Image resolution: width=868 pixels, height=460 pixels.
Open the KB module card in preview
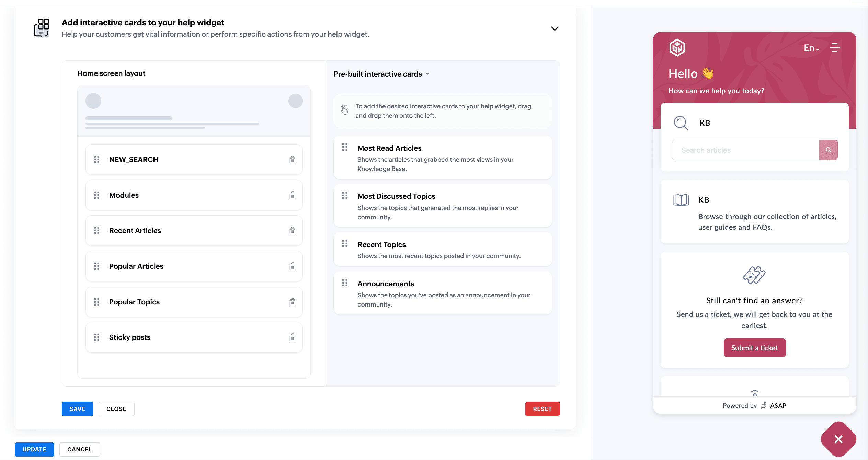click(754, 212)
